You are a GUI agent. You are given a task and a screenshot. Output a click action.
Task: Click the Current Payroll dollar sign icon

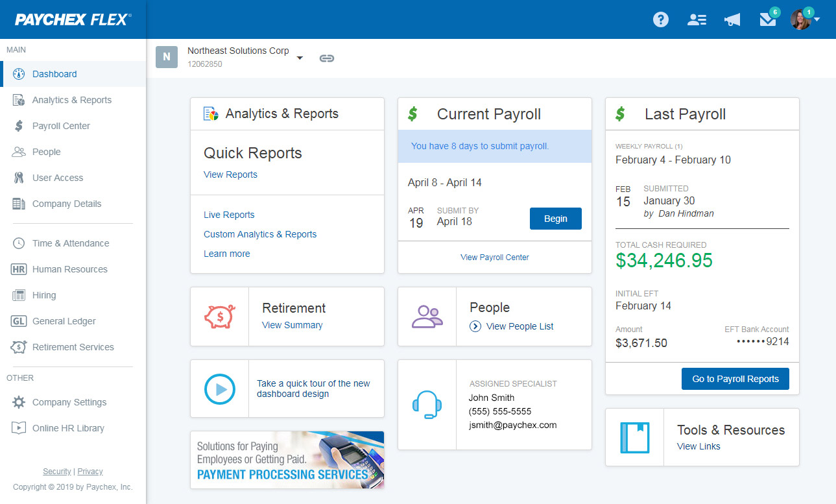(x=412, y=114)
